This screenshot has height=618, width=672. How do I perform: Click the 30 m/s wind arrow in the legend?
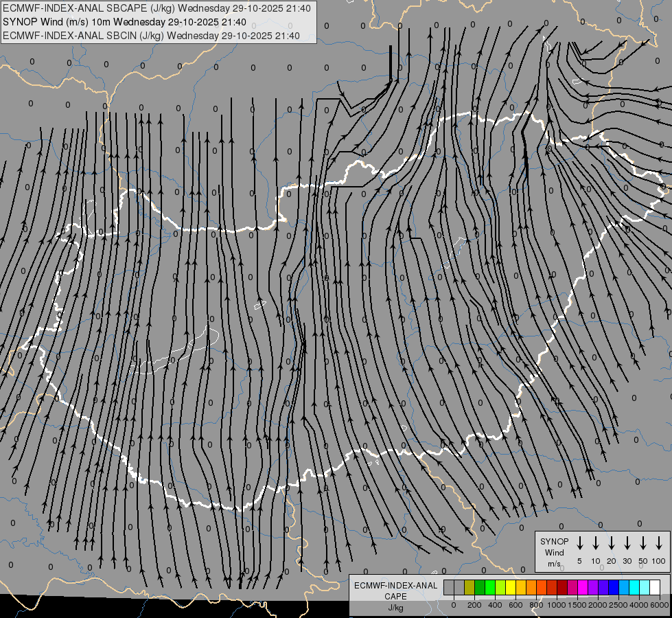pyautogui.click(x=627, y=543)
